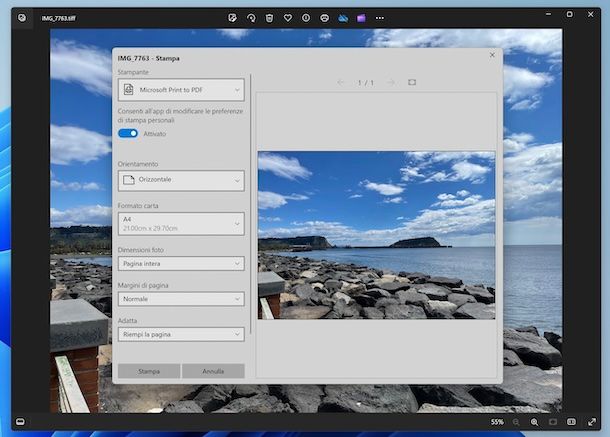Click the OneDrive cloud icon in the toolbar

click(x=343, y=18)
